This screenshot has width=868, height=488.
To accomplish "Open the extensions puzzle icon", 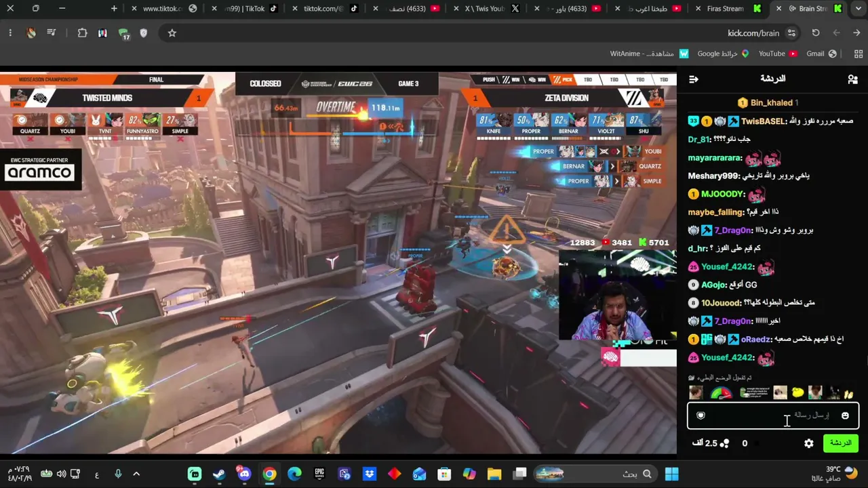I will [x=83, y=33].
